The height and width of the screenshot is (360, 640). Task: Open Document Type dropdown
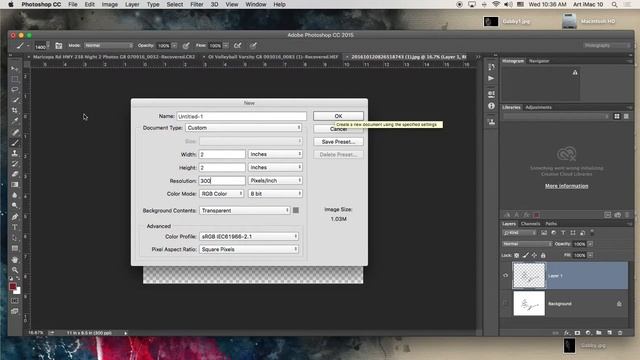[244, 128]
